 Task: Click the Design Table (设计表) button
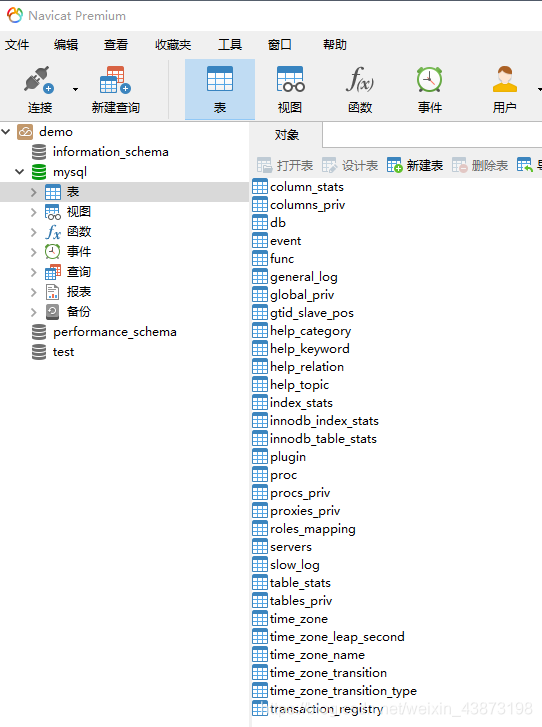350,165
